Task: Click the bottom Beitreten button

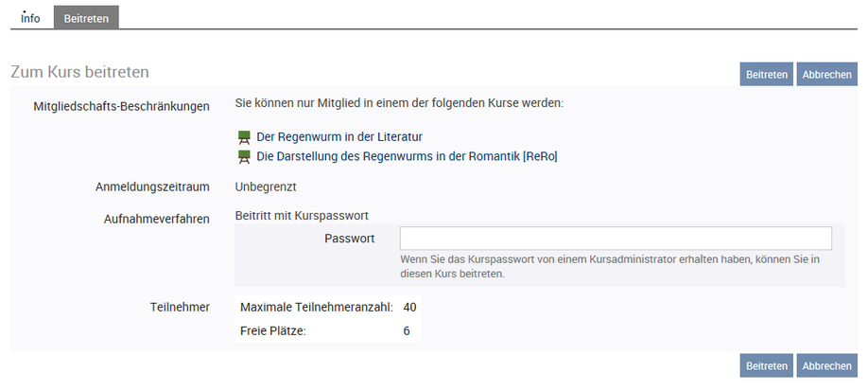Action: point(766,365)
